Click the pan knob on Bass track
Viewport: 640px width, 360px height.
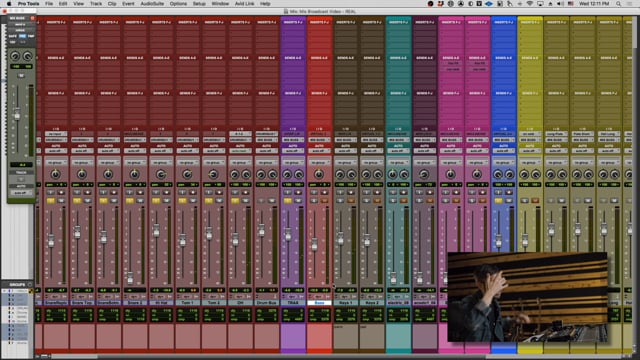319,175
